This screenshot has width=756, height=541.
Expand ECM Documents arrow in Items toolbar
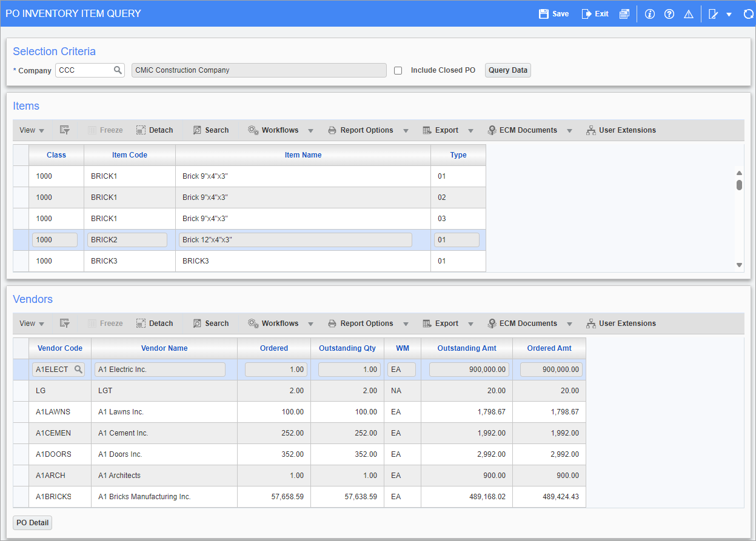pos(569,131)
